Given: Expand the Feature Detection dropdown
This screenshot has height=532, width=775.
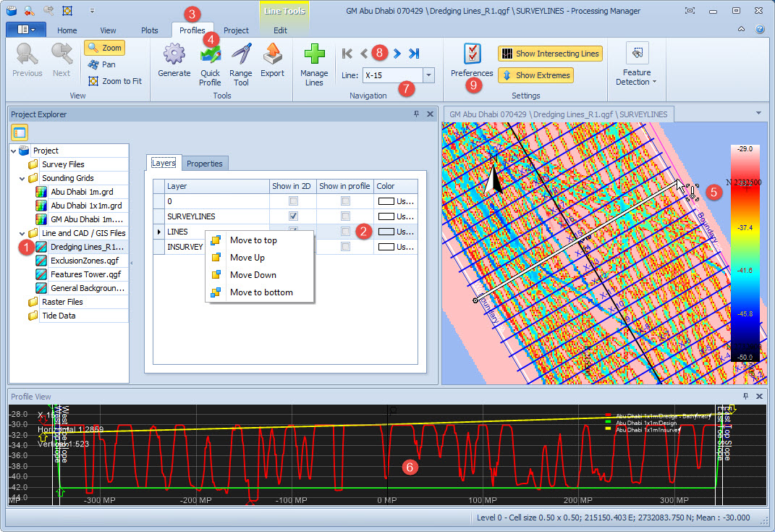Looking at the screenshot, I should click(x=637, y=64).
